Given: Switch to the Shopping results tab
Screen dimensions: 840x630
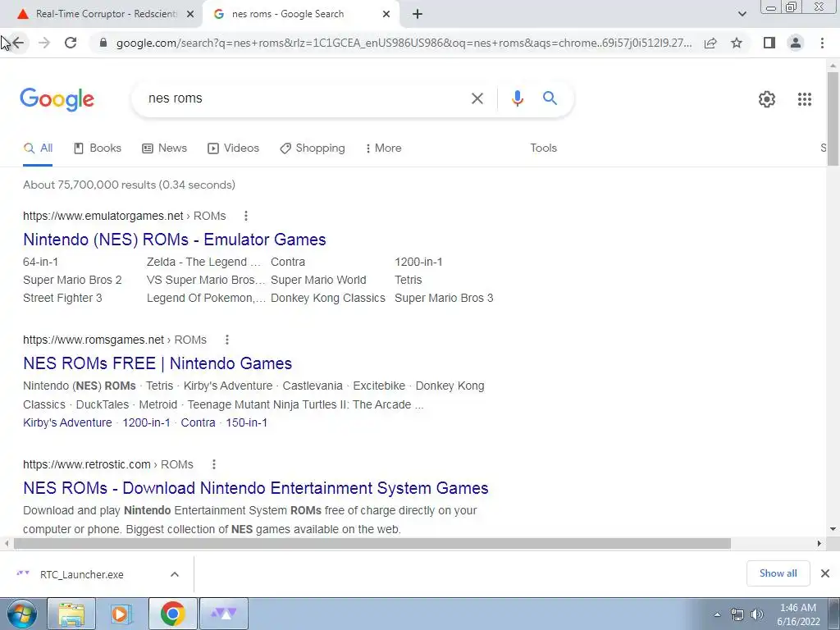Looking at the screenshot, I should 313,148.
